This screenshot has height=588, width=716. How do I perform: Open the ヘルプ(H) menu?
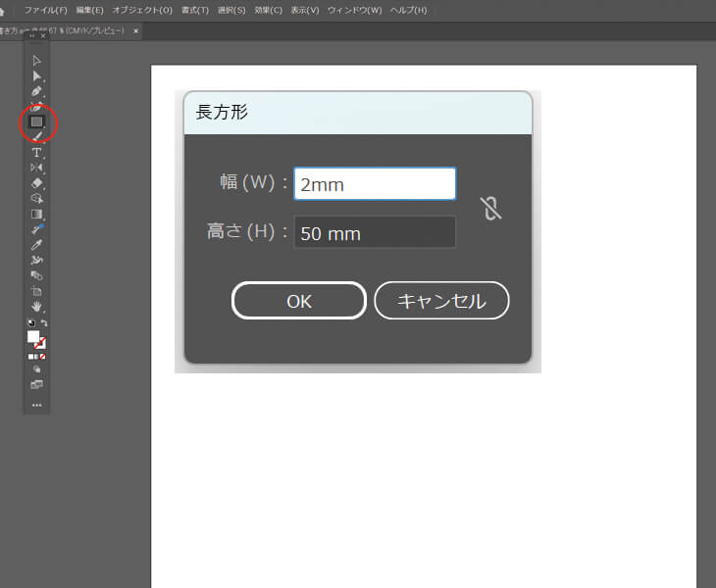point(409,10)
